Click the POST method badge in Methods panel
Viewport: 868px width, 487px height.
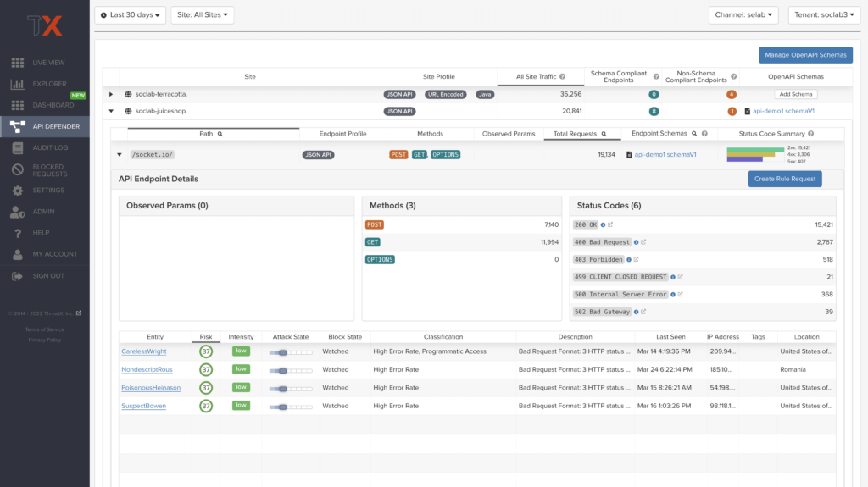click(375, 224)
